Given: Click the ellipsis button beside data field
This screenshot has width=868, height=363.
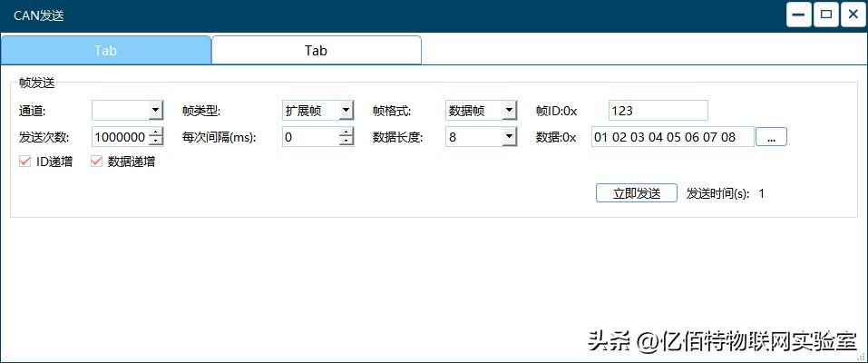Looking at the screenshot, I should 771,137.
